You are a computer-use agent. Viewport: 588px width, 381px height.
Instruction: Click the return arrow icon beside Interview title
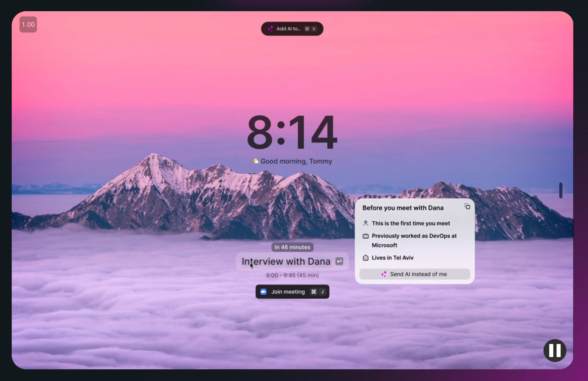click(x=339, y=261)
